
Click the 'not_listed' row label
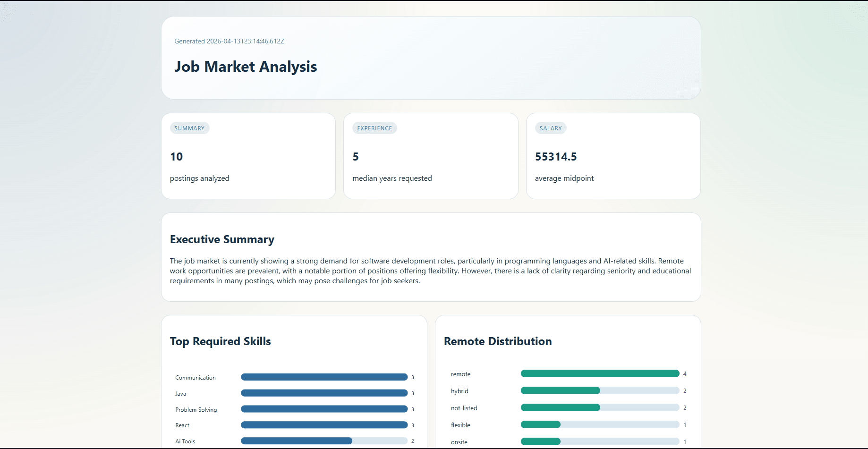tap(464, 408)
